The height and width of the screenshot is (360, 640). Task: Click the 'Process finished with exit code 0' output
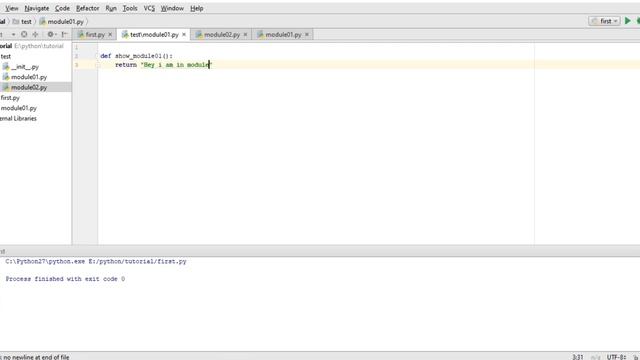[x=65, y=279]
